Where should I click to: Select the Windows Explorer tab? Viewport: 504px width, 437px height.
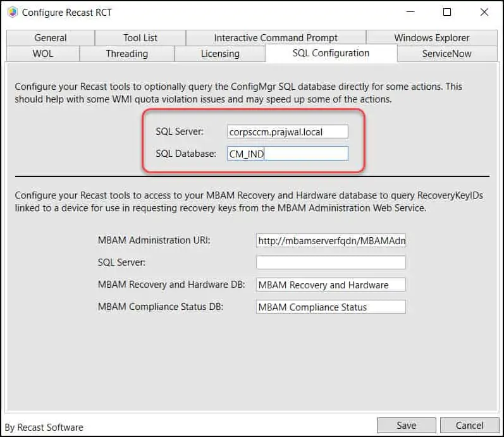pos(432,38)
